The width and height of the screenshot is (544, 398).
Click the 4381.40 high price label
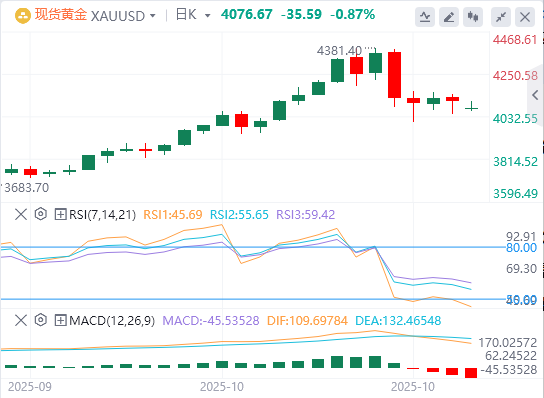tap(339, 51)
